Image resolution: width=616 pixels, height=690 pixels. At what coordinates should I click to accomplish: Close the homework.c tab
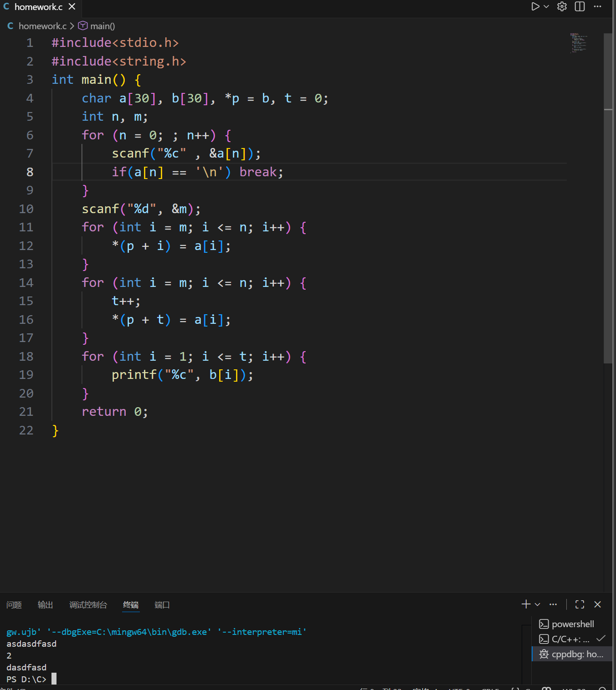tap(72, 7)
